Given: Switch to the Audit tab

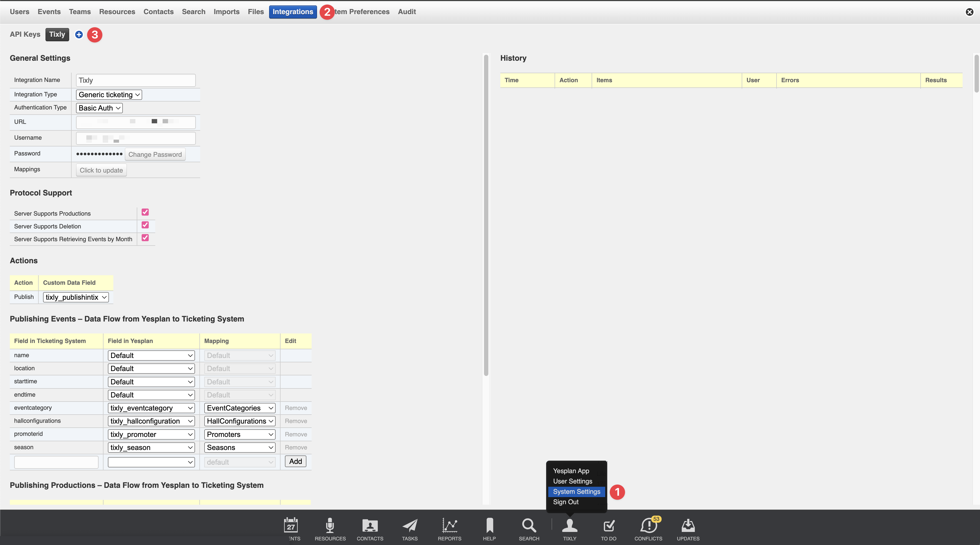Looking at the screenshot, I should click(406, 12).
